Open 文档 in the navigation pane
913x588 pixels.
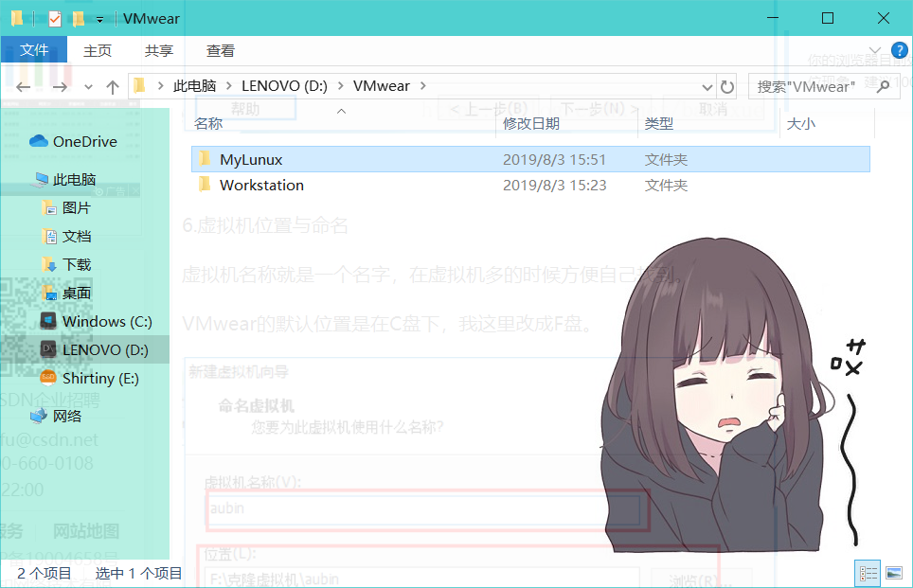pos(77,237)
